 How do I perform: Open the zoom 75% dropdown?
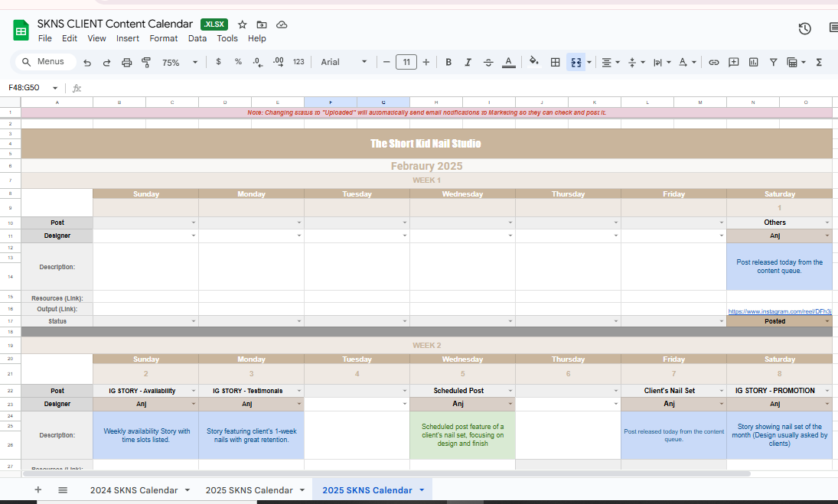point(180,62)
